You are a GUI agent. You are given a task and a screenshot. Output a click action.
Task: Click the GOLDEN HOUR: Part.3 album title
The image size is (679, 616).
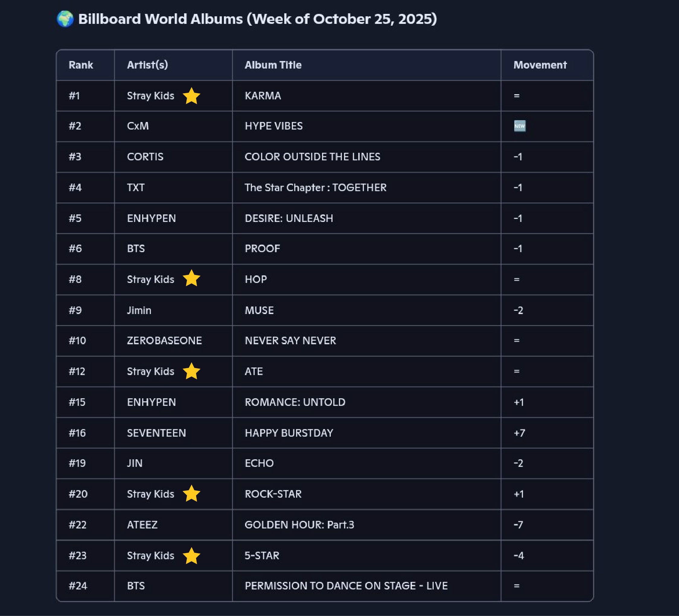click(x=299, y=525)
